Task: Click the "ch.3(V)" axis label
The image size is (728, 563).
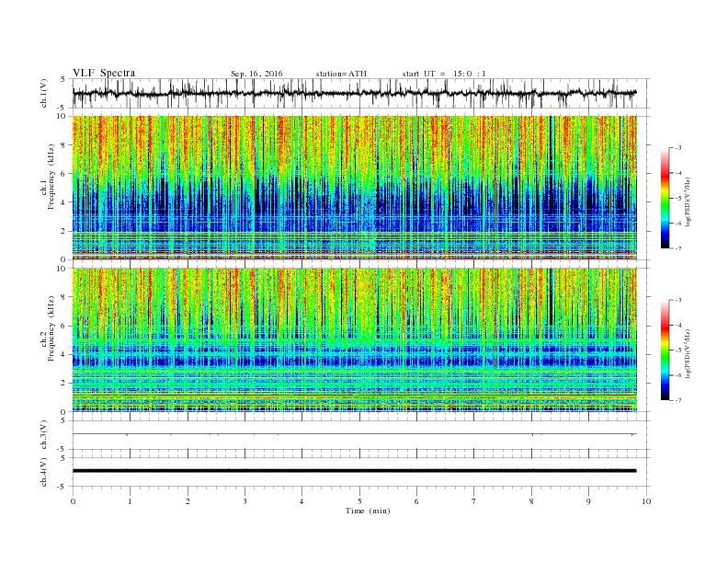Action: tap(44, 435)
